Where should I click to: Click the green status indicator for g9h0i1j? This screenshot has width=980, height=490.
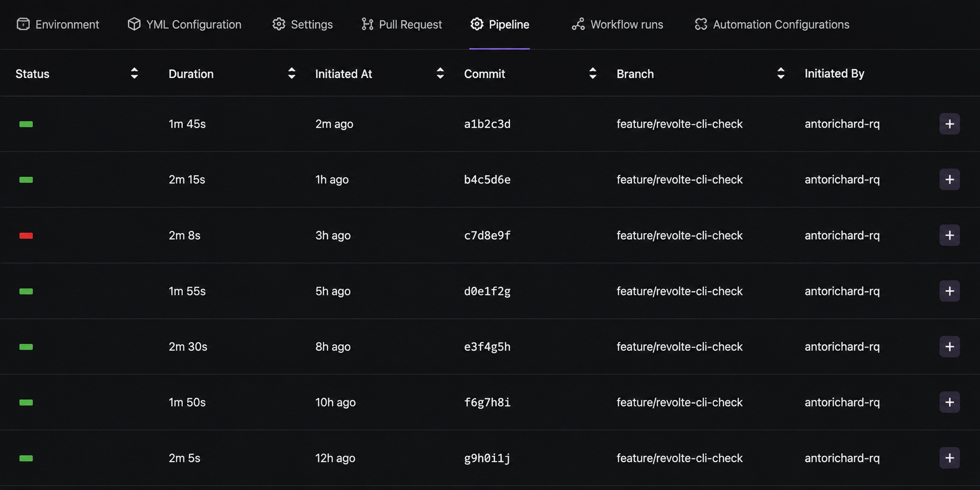[x=26, y=459]
